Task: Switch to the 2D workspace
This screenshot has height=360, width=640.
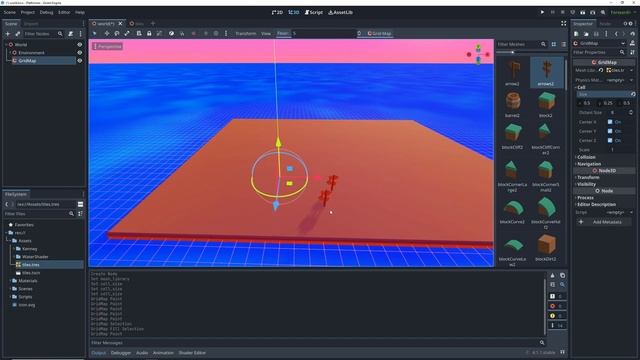Action: (x=277, y=12)
